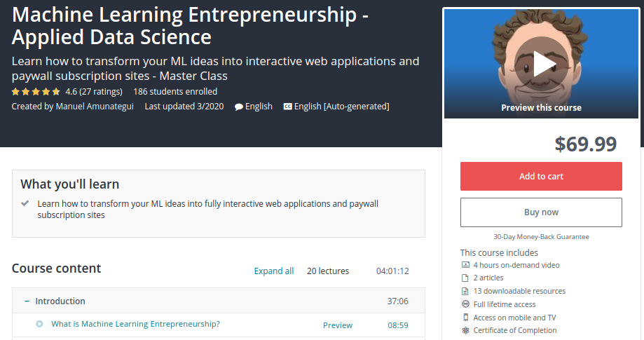Viewport: 644px width, 340px height.
Task: Click the speech bubble language icon
Action: click(239, 107)
